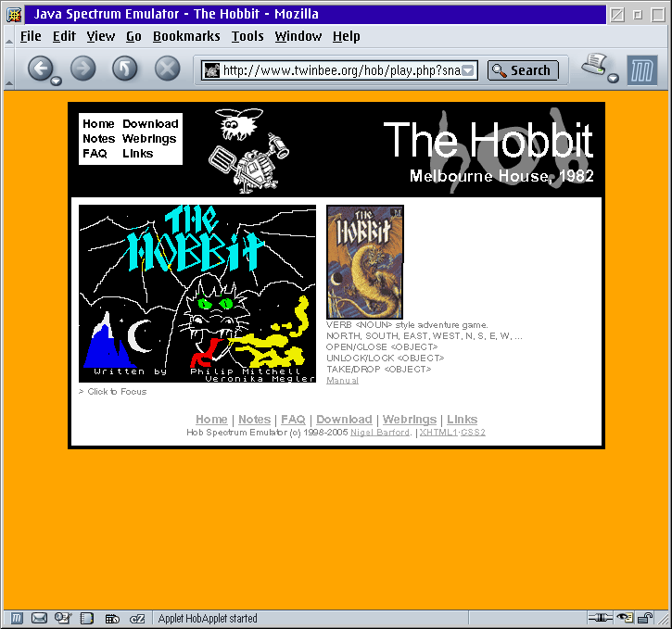Open the Bookmarks menu
Viewport: 672px width, 629px height.
[186, 36]
